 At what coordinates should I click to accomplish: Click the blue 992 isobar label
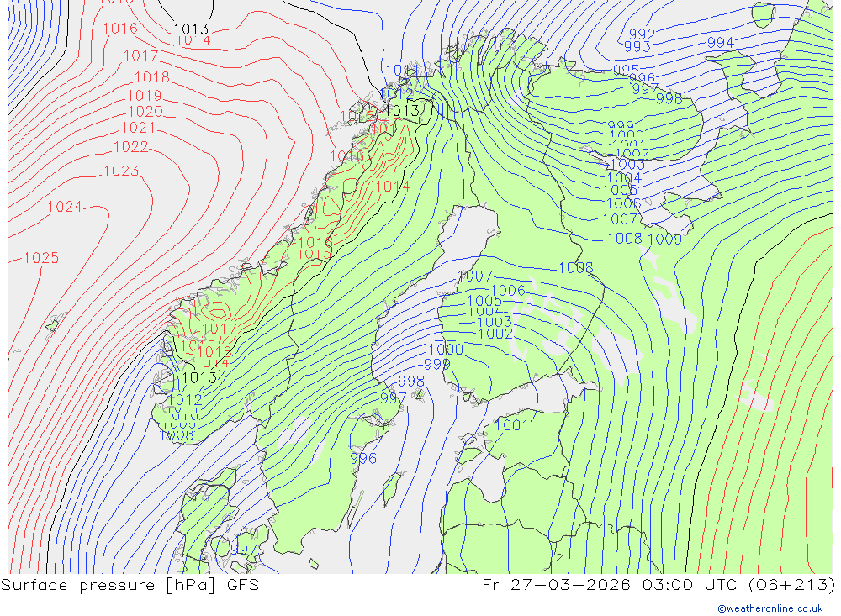pyautogui.click(x=642, y=34)
